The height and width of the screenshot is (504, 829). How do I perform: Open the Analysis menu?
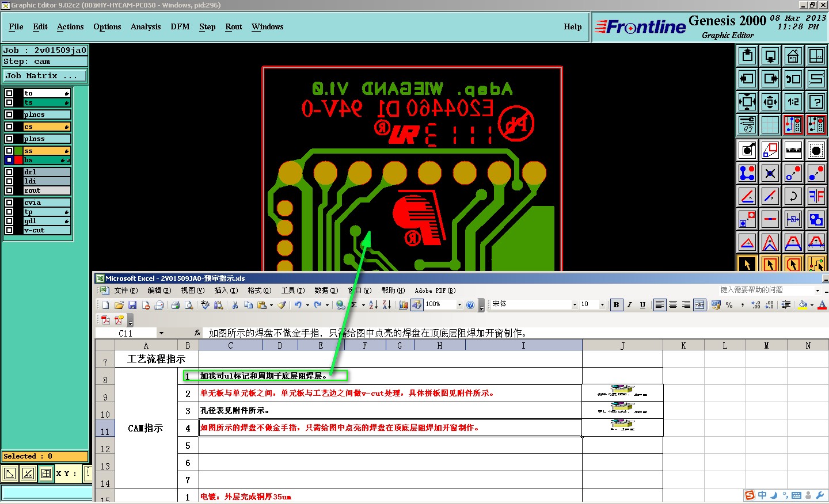[146, 27]
